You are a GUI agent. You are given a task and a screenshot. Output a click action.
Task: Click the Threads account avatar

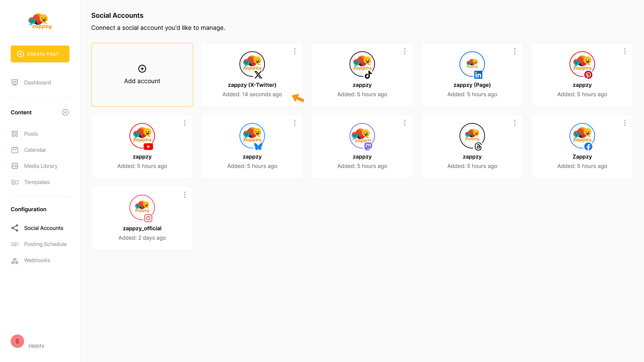click(472, 136)
